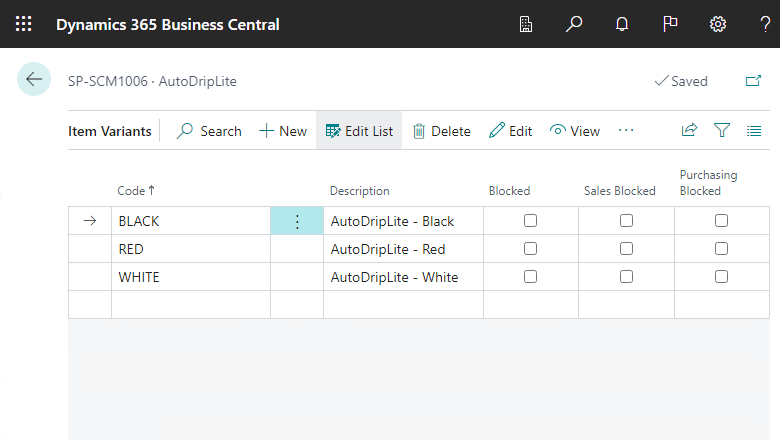Open the company information building icon
The width and height of the screenshot is (780, 440).
[x=526, y=24]
